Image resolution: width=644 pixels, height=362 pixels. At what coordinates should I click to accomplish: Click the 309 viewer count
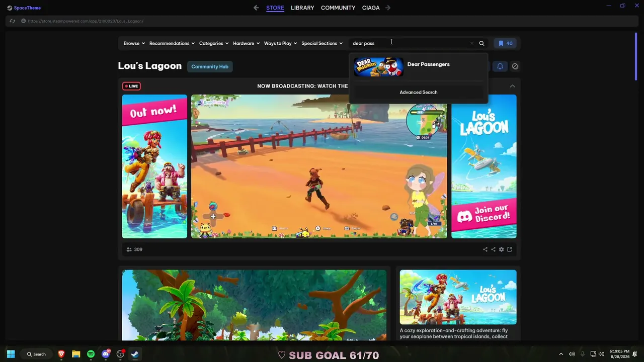click(x=138, y=249)
